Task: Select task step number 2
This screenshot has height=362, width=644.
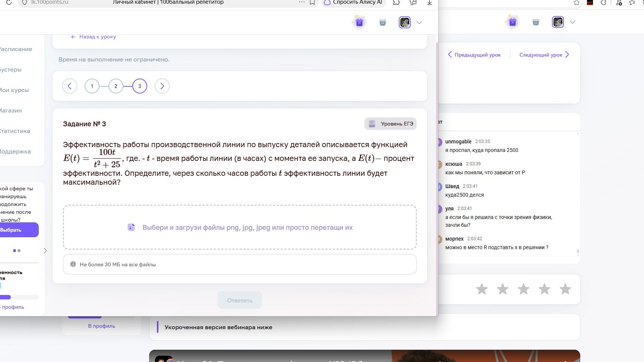Action: [116, 86]
